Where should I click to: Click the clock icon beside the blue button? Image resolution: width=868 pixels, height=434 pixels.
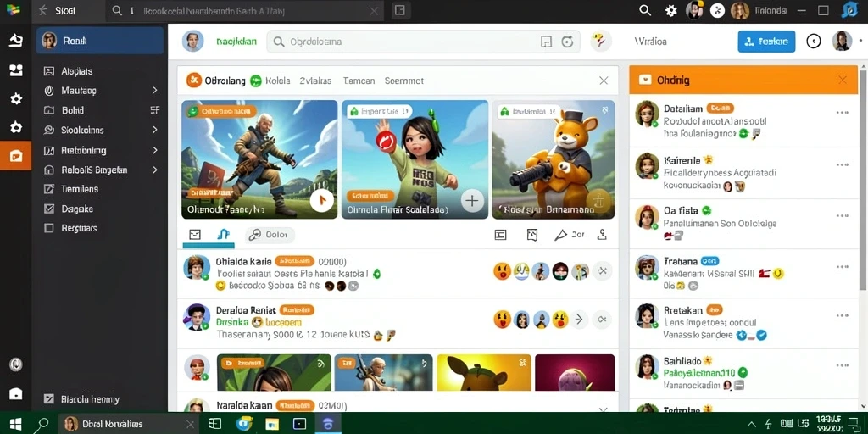[x=813, y=41]
